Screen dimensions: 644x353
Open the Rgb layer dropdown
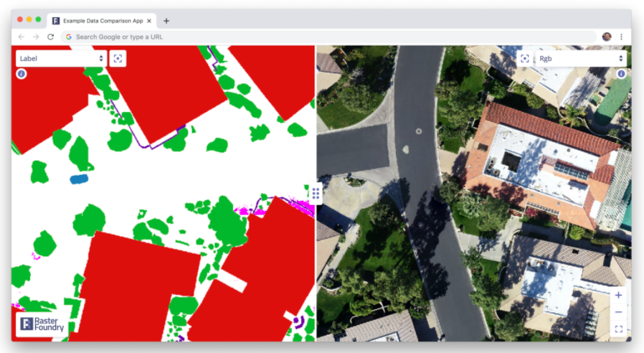tap(581, 58)
